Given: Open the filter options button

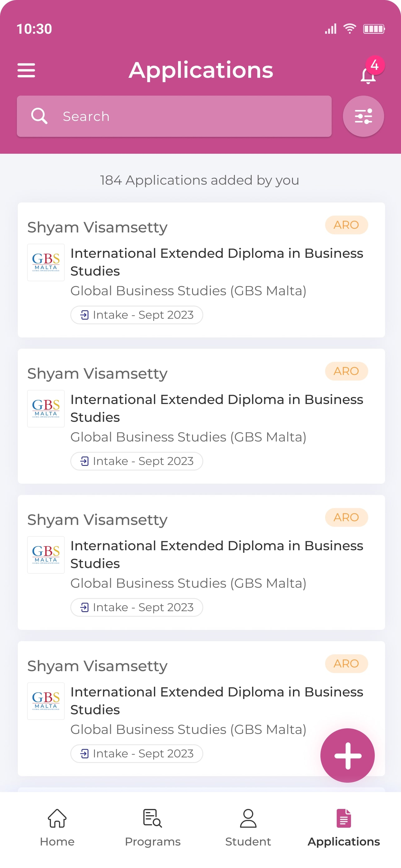Looking at the screenshot, I should point(363,116).
